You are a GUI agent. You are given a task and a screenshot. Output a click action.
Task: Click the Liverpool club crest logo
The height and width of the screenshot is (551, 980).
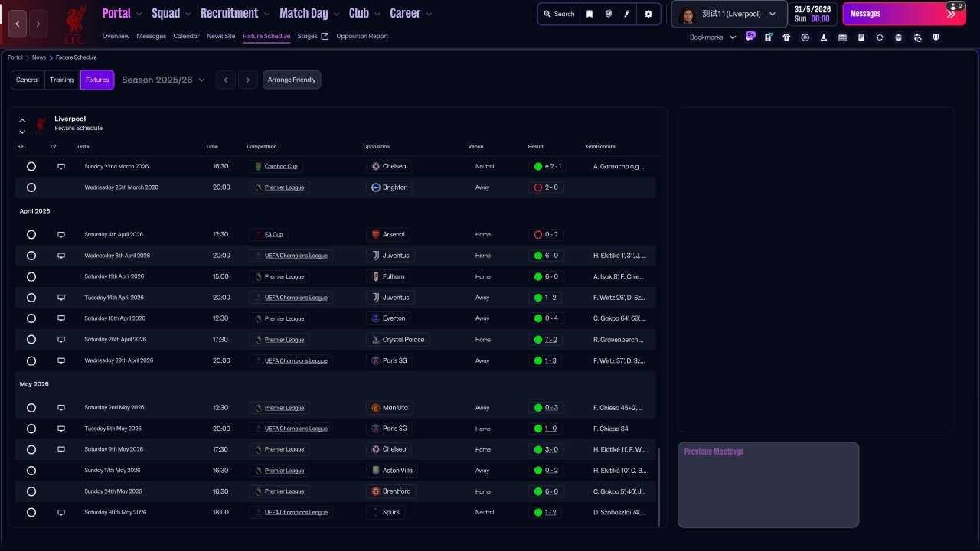tap(75, 24)
